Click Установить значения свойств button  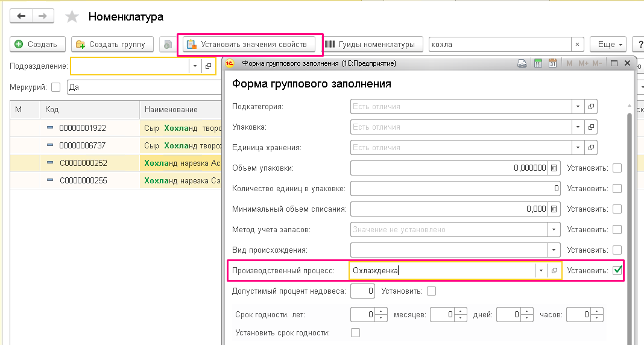coord(249,45)
